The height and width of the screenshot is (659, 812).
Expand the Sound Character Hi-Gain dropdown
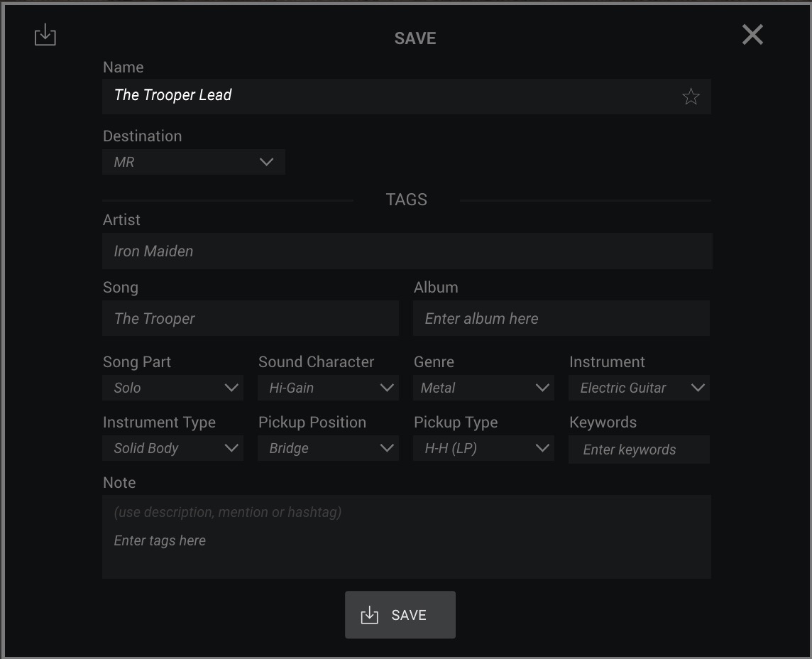tap(328, 388)
